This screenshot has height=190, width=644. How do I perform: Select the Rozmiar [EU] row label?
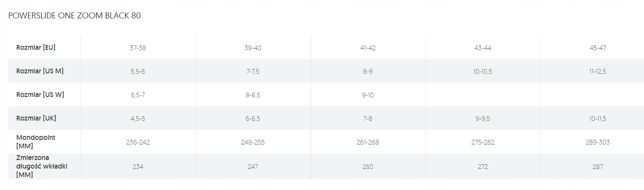36,48
